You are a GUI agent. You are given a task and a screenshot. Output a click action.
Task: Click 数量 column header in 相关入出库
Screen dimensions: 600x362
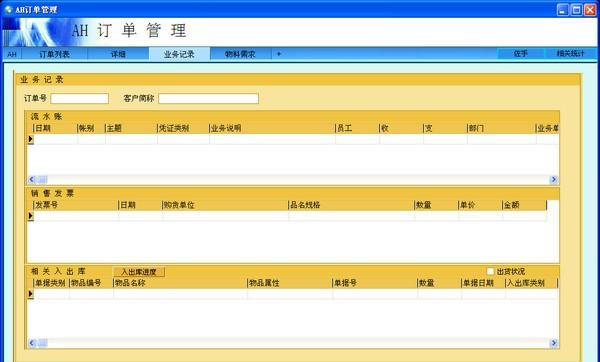point(439,283)
